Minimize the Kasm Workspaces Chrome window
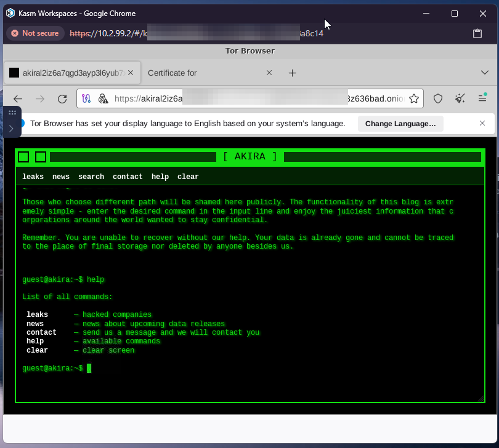 (426, 14)
